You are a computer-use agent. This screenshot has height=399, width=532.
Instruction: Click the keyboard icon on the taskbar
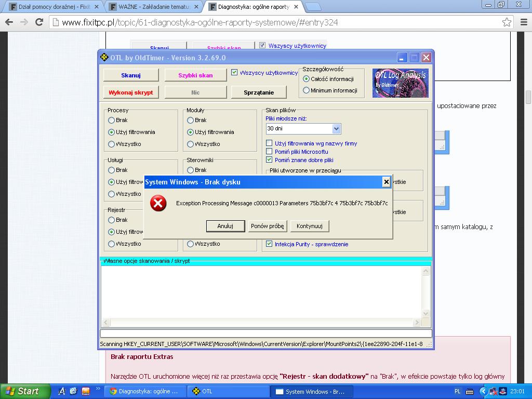click(470, 392)
